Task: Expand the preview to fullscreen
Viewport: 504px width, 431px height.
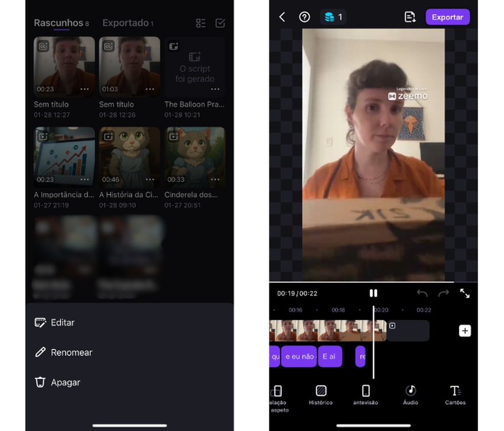Action: point(465,293)
